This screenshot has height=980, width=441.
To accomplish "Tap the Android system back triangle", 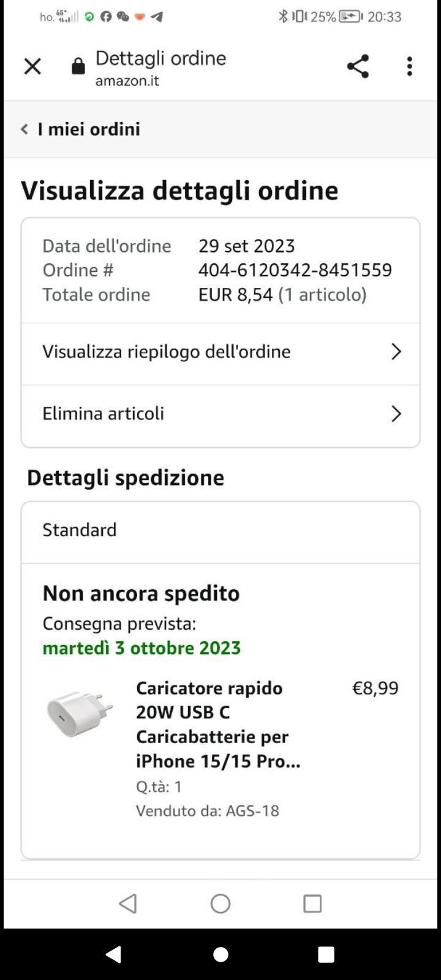I will pos(114,954).
